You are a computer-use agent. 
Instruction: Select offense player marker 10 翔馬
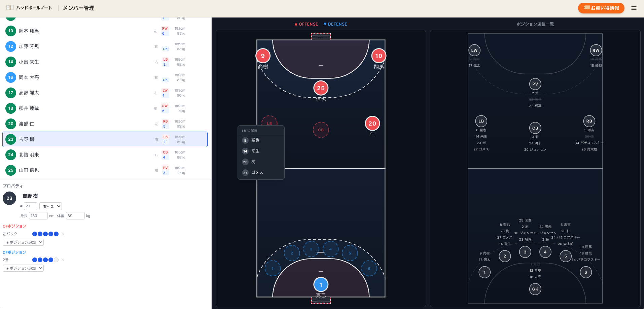point(379,56)
